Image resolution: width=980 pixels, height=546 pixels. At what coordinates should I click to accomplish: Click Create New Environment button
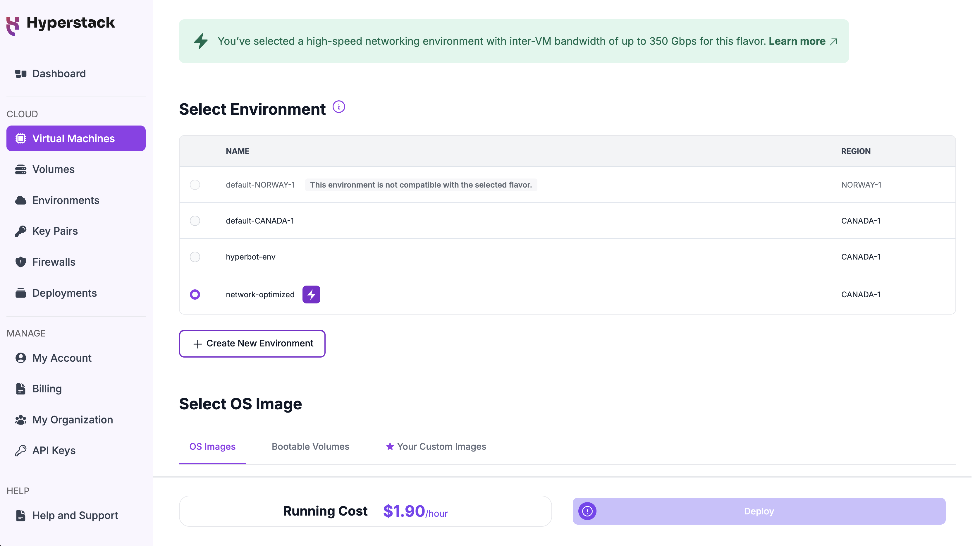tap(252, 343)
